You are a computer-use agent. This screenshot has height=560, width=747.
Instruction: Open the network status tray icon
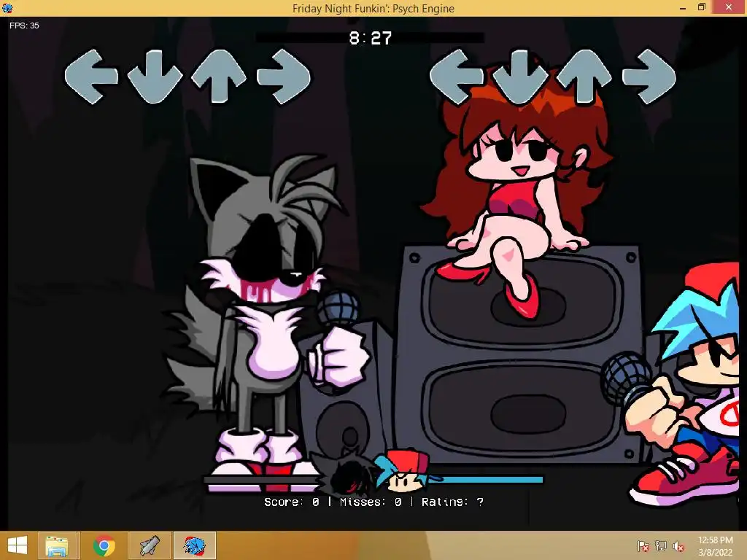[661, 546]
